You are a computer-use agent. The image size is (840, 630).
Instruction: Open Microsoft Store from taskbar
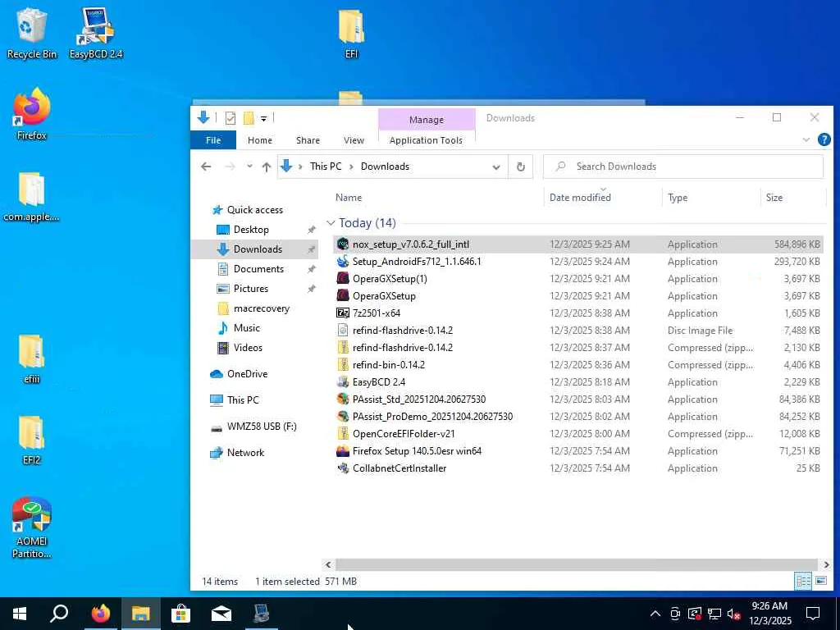[181, 614]
